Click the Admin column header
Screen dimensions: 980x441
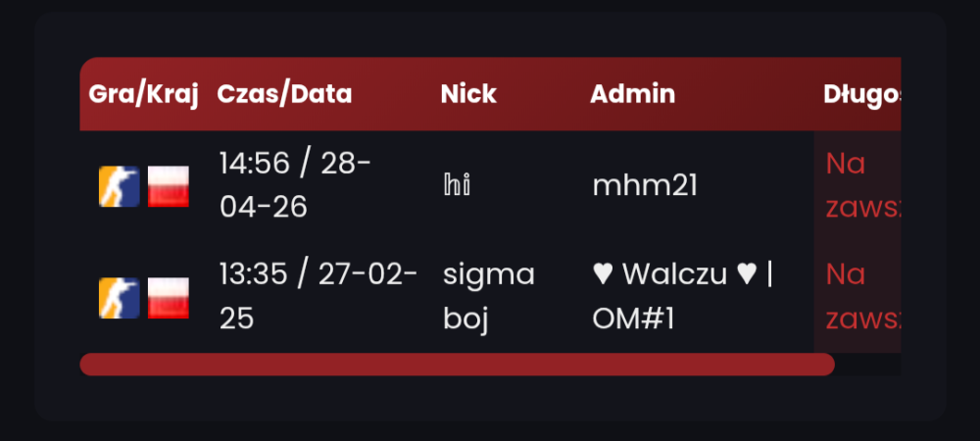632,94
